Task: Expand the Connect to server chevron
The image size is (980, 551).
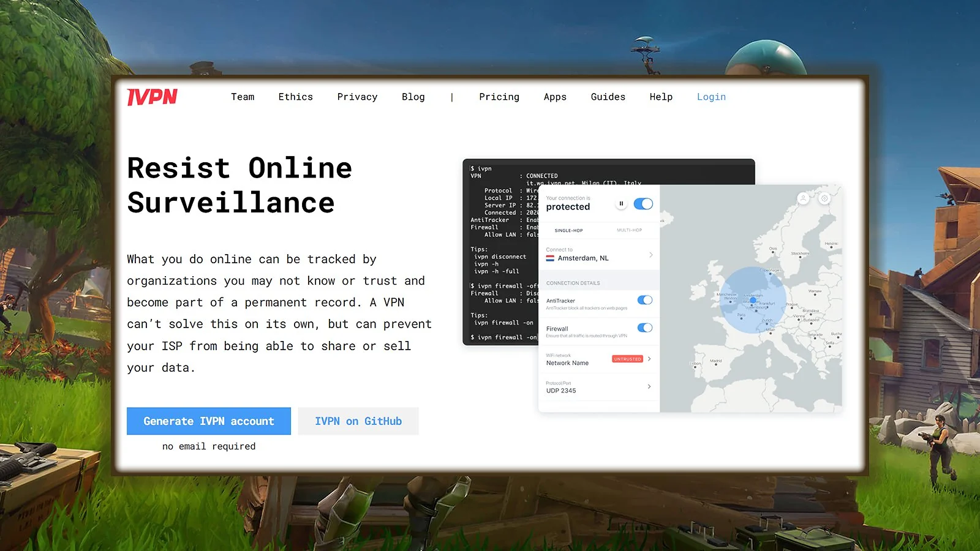Action: pyautogui.click(x=650, y=255)
